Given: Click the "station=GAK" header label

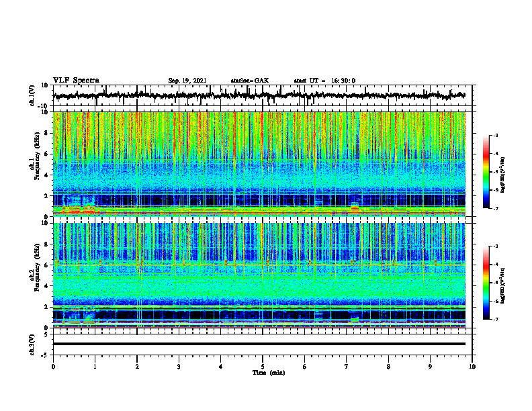Looking at the screenshot, I should click(x=250, y=81).
